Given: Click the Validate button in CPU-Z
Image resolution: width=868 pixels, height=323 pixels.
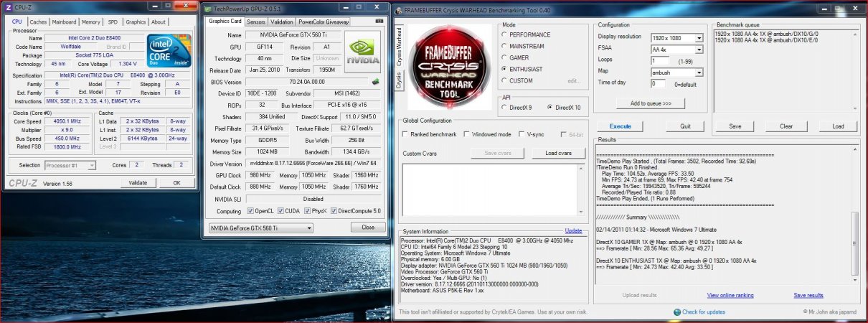Looking at the screenshot, I should click(137, 183).
